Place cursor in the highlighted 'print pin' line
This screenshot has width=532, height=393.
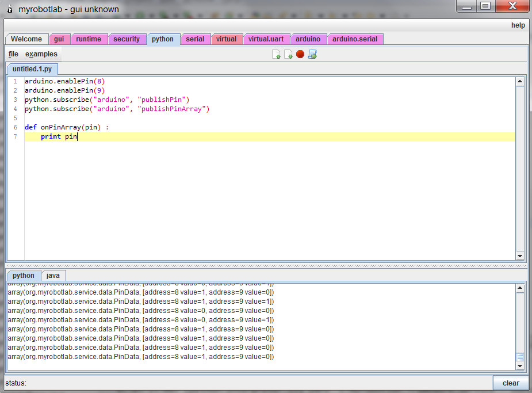270,136
